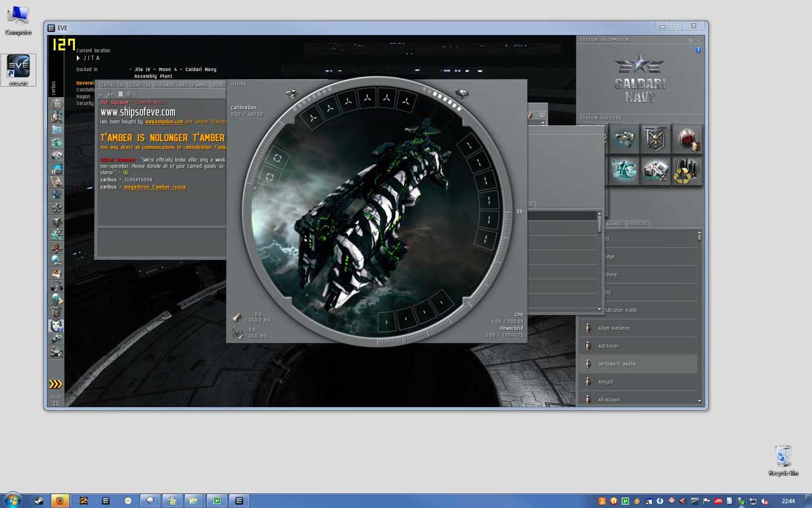Open the cube assets icon in Neocom sidebar
The width and height of the screenshot is (812, 508).
tap(56, 221)
